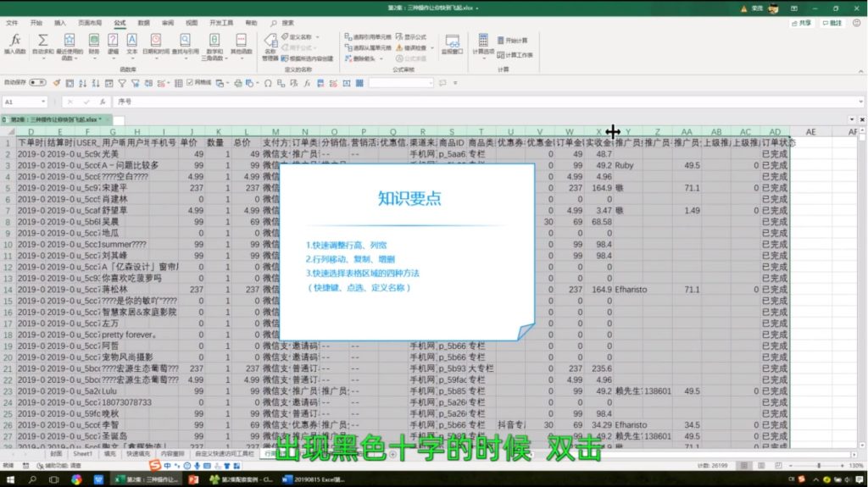The image size is (868, 487).
Task: Click the Insert Function (插入函数) icon
Action: click(14, 44)
